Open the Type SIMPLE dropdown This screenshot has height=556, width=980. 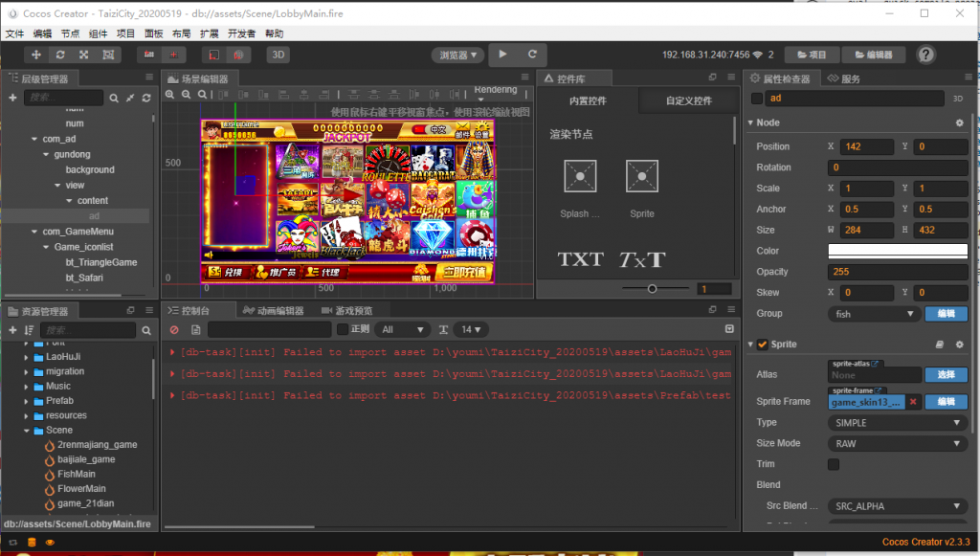click(x=898, y=423)
